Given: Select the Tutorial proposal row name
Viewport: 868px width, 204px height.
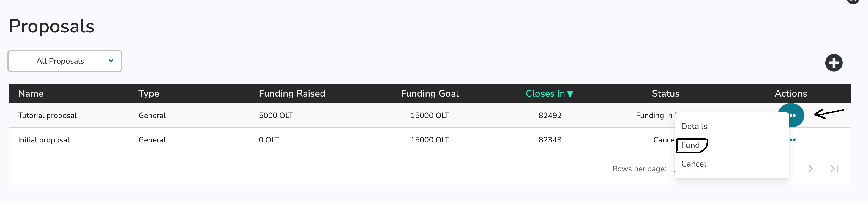Looking at the screenshot, I should (x=47, y=116).
